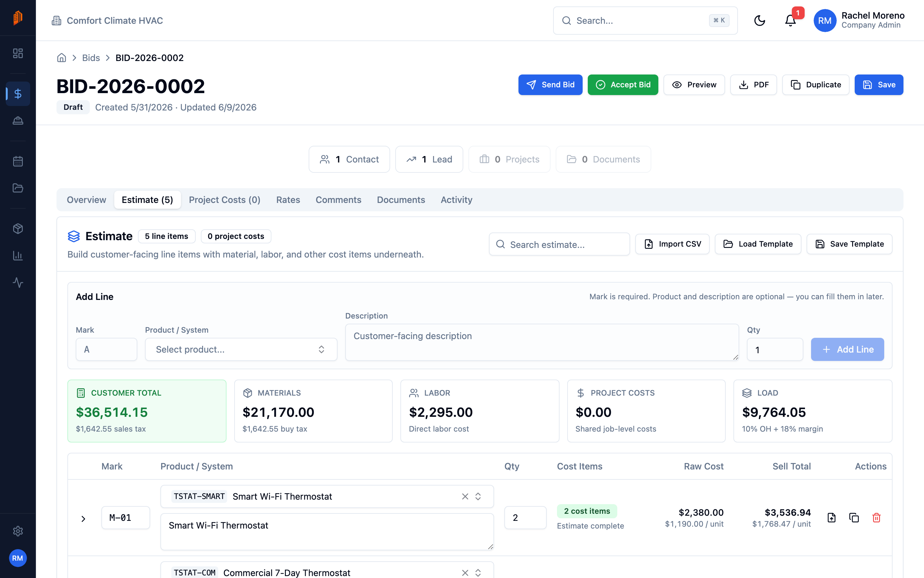924x578 pixels.
Task: Open notifications bell
Action: coord(790,21)
